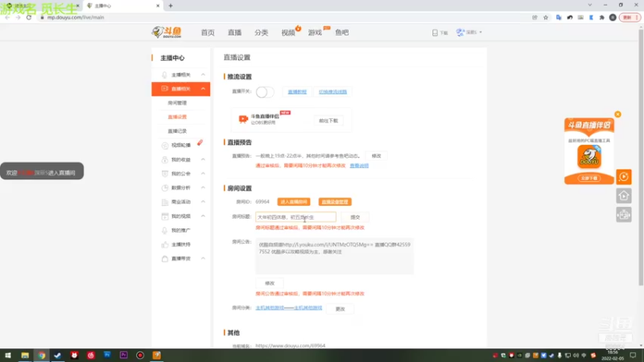Select 房间管理 in the sidebar
Image resolution: width=644 pixels, height=362 pixels.
click(x=177, y=103)
